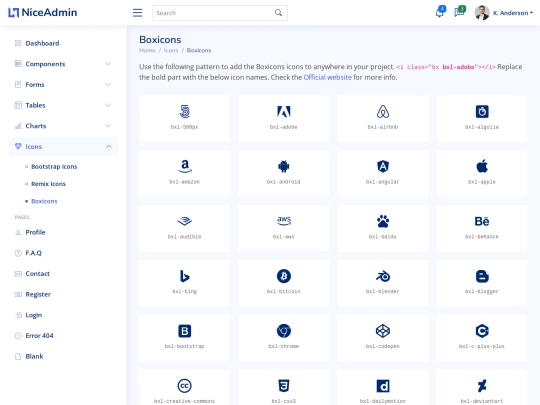Click the Boxicons page heading
This screenshot has height=405, width=540.
pyautogui.click(x=160, y=40)
